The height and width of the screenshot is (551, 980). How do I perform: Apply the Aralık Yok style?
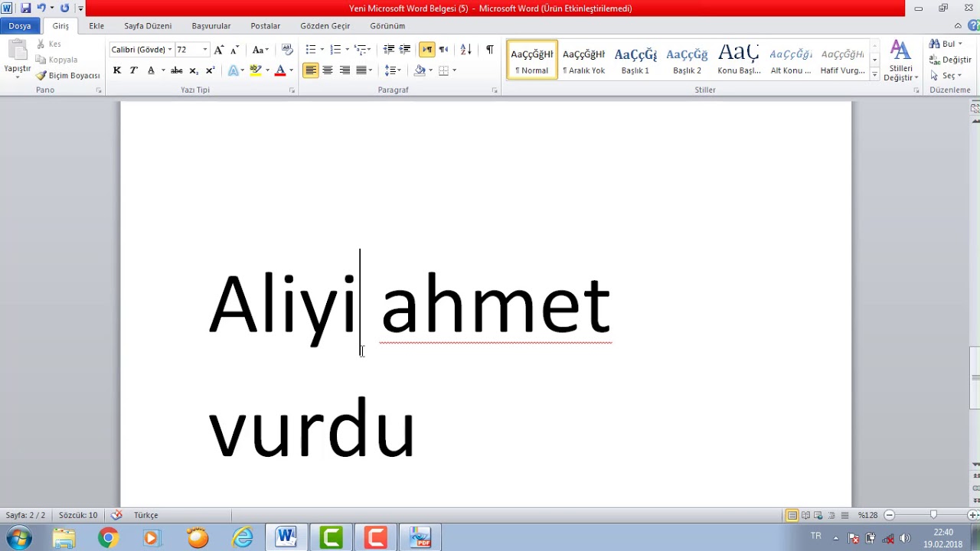tap(583, 60)
